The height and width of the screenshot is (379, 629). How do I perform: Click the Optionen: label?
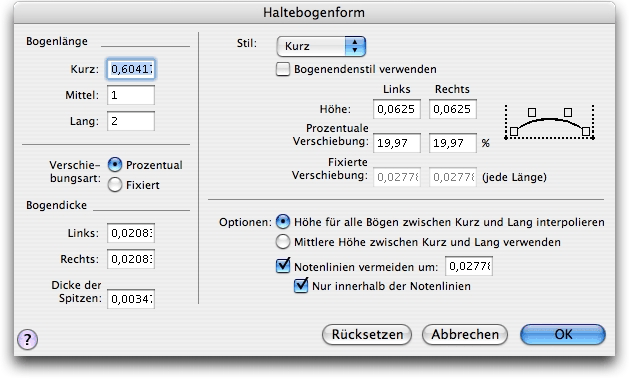[245, 222]
